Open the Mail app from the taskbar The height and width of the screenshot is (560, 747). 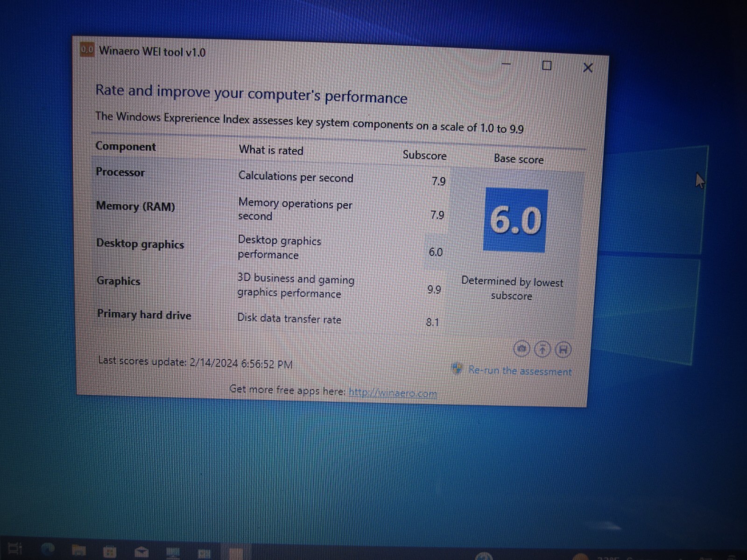141,553
